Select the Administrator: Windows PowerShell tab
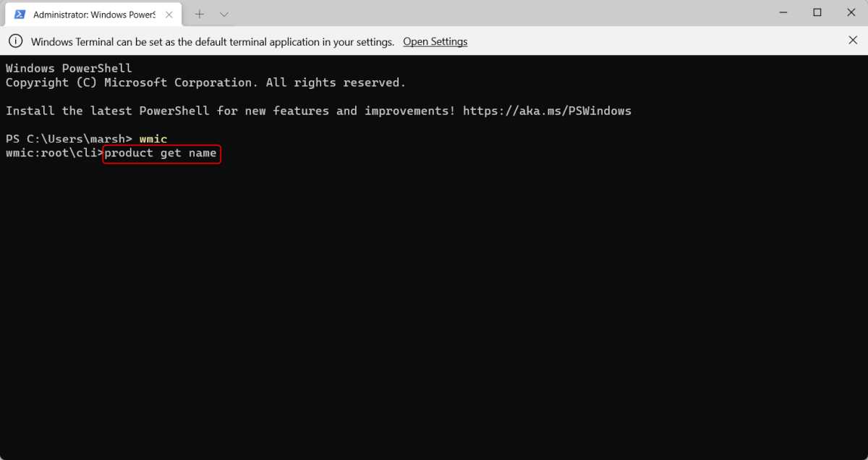Screen dimensions: 868x460 pyautogui.click(x=94, y=13)
